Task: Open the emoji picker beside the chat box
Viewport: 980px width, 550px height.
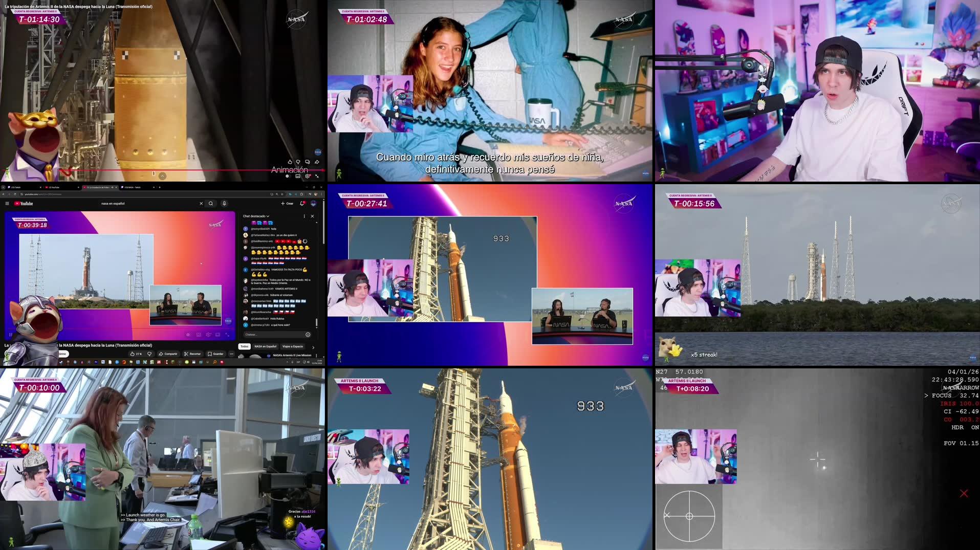Action: 308,335
